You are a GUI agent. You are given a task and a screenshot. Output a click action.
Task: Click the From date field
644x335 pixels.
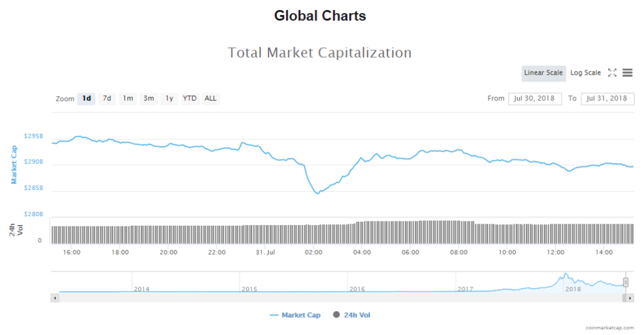point(535,99)
